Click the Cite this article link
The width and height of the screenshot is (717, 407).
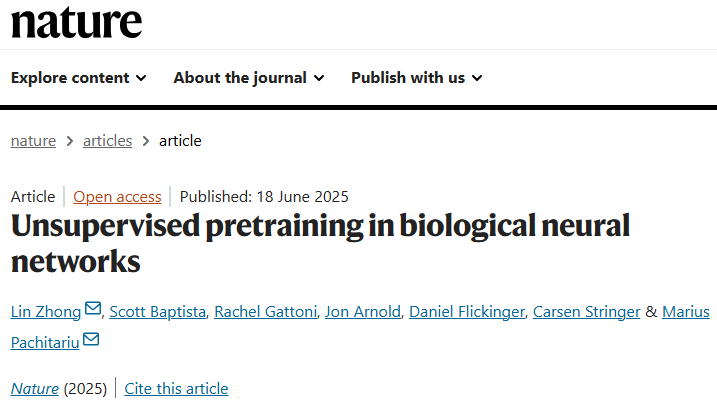[176, 389]
